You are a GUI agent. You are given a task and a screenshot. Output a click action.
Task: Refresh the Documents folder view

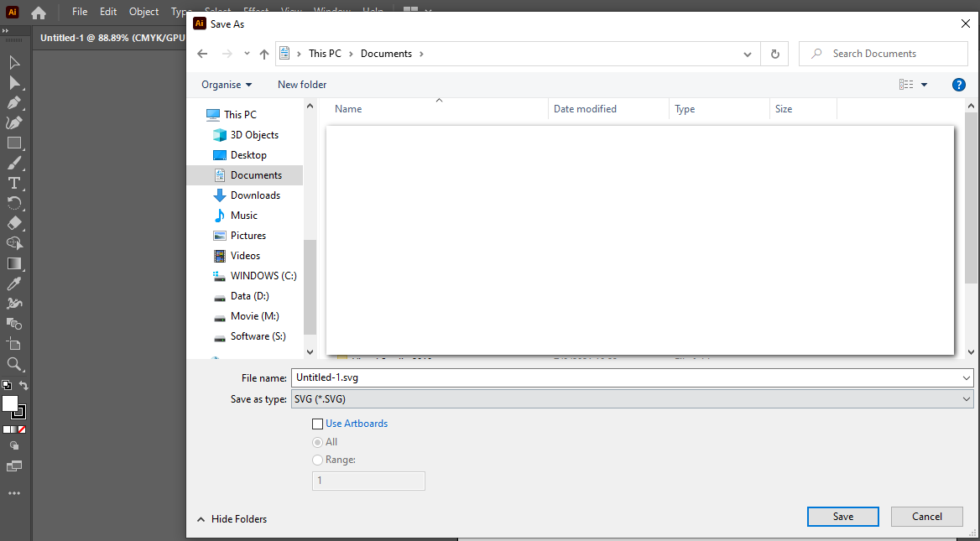point(775,54)
